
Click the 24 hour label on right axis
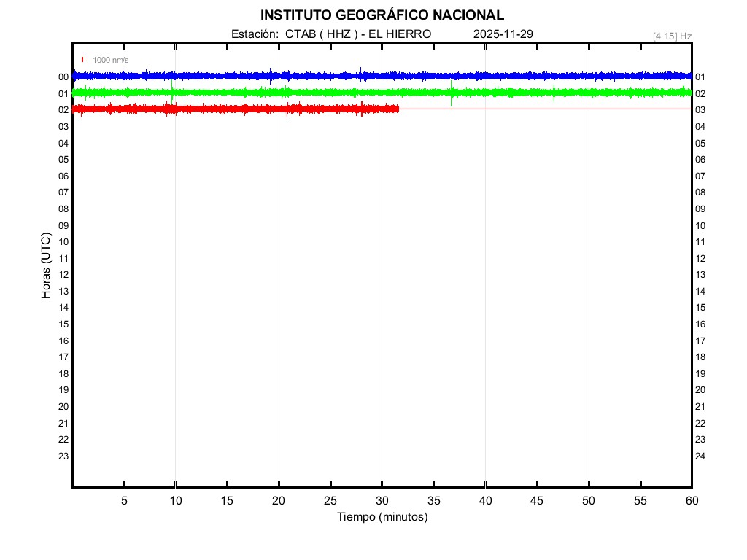tap(700, 456)
